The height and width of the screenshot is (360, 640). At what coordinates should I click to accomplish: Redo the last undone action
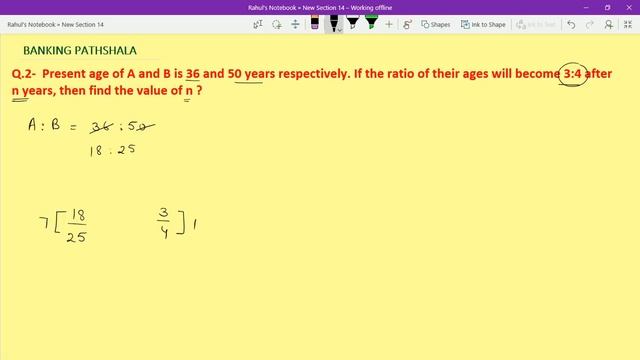[x=589, y=24]
